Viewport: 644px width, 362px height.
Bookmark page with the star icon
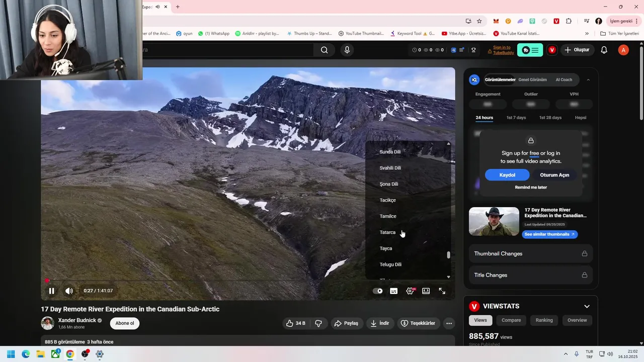(x=479, y=21)
